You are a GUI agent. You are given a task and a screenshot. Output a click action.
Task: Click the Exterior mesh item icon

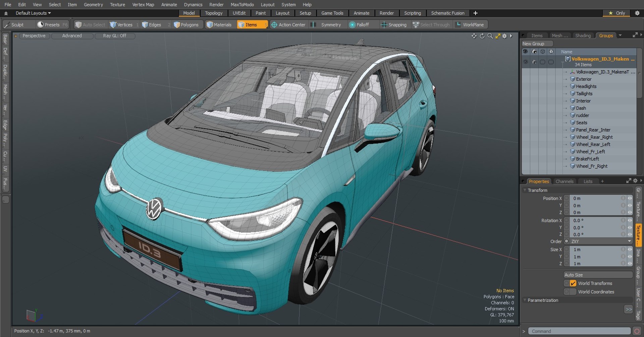[x=573, y=79]
